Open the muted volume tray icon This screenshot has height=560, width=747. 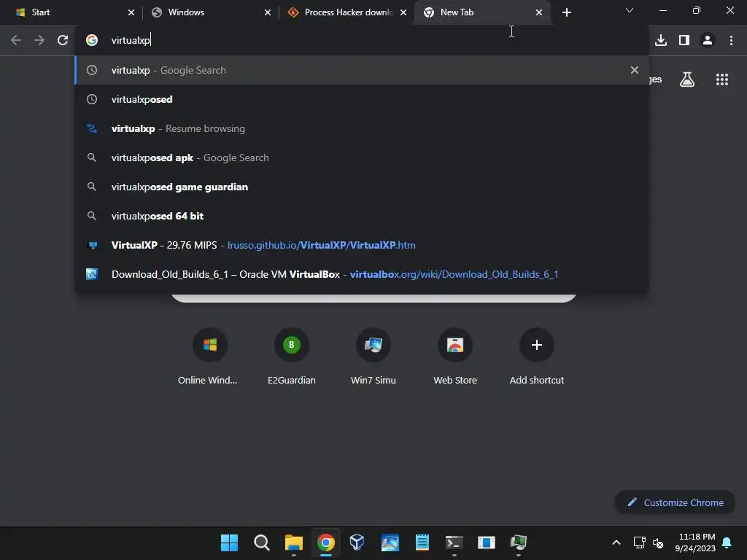pos(658,542)
